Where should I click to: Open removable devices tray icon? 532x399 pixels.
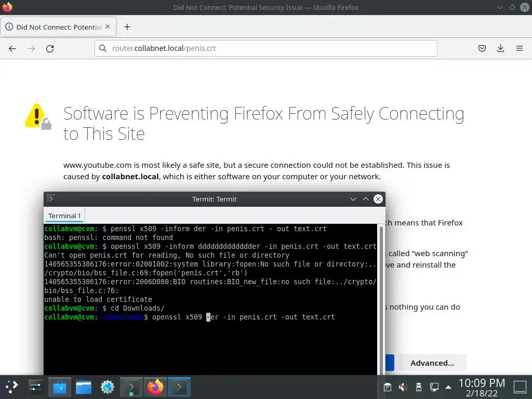[x=419, y=387]
